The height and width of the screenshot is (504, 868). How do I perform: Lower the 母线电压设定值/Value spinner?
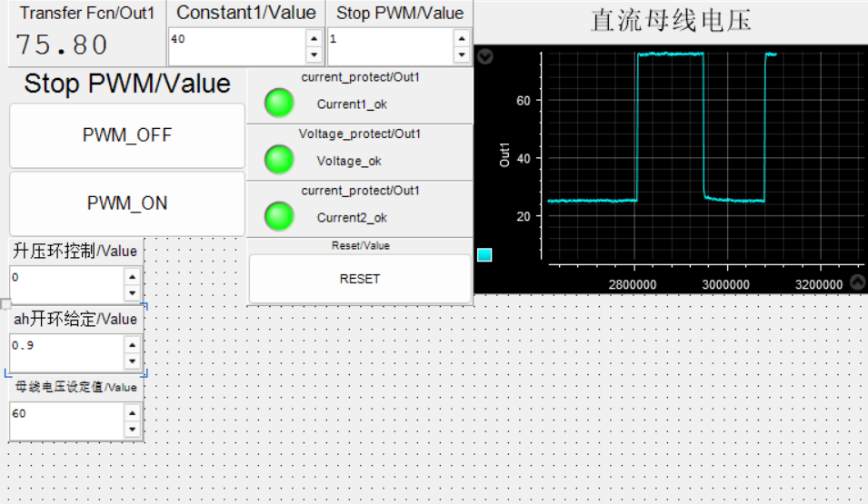[x=133, y=430]
